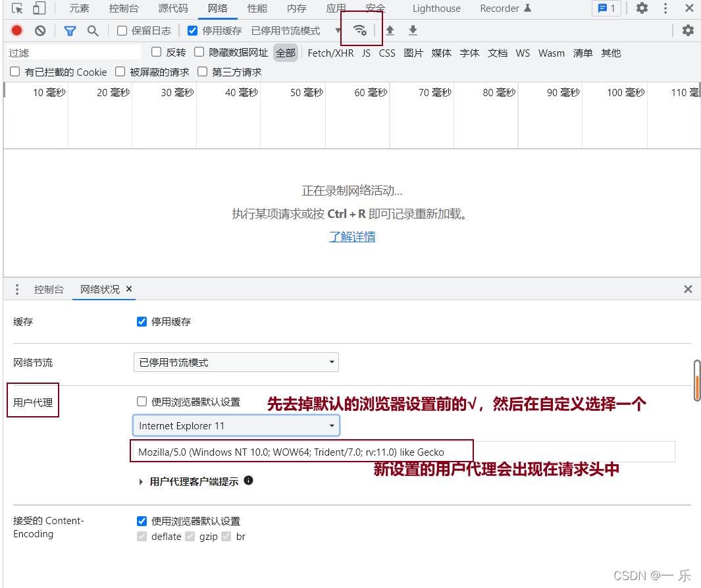The image size is (701, 588).
Task: Click the drawer vertical scrollbar thumb
Action: [697, 380]
